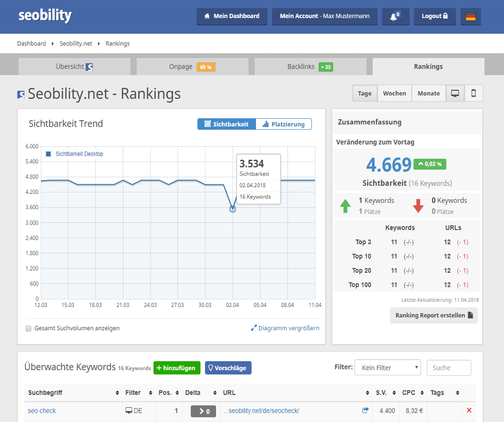Click the hinzufügen keyword button
Image resolution: width=504 pixels, height=422 pixels.
tap(177, 368)
